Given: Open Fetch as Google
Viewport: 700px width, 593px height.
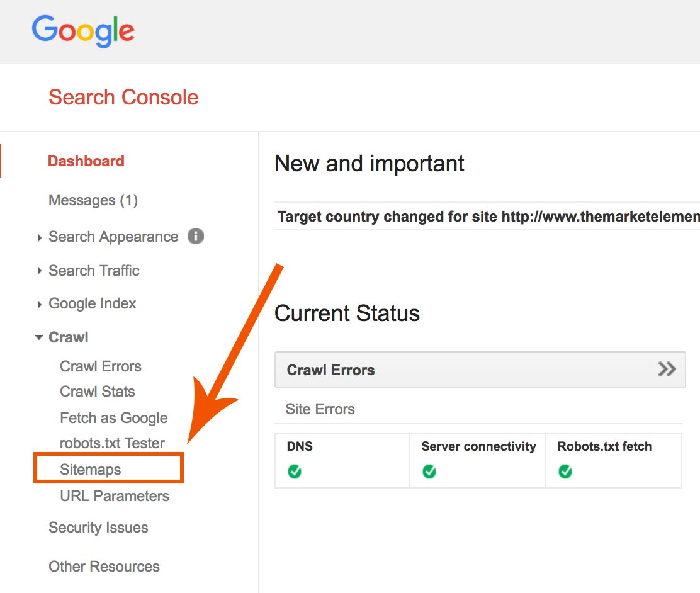Looking at the screenshot, I should (x=114, y=418).
